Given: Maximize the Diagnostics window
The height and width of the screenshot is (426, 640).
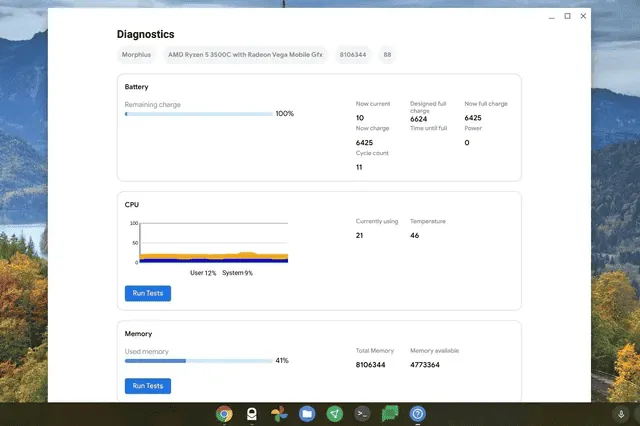Looking at the screenshot, I should [568, 16].
